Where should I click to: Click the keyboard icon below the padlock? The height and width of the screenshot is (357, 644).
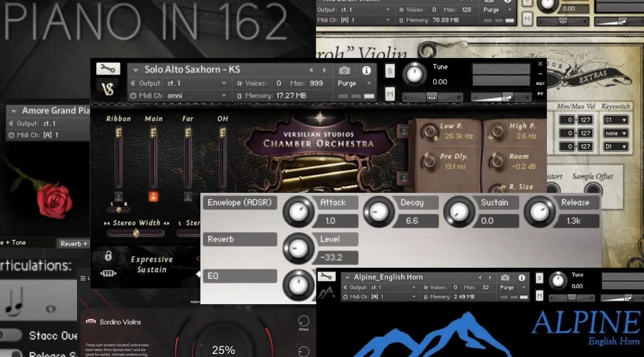coord(108,273)
